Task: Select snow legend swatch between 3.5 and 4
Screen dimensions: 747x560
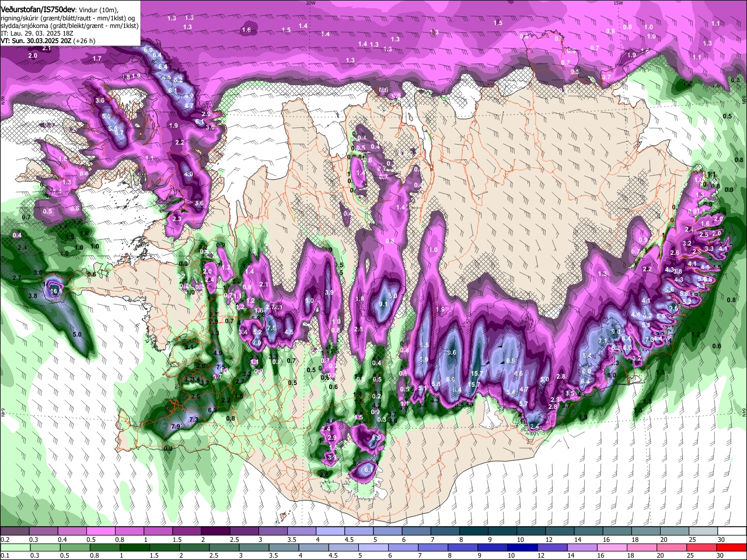Action: click(x=302, y=531)
